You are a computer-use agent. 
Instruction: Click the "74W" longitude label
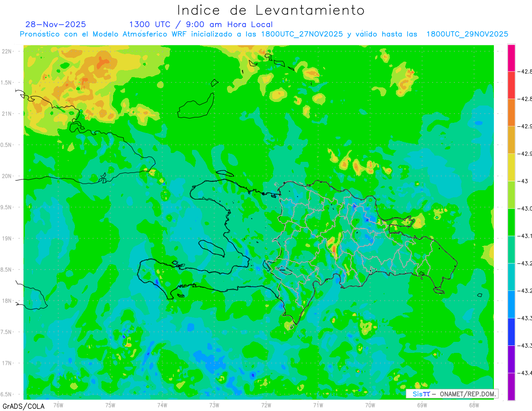(x=162, y=405)
